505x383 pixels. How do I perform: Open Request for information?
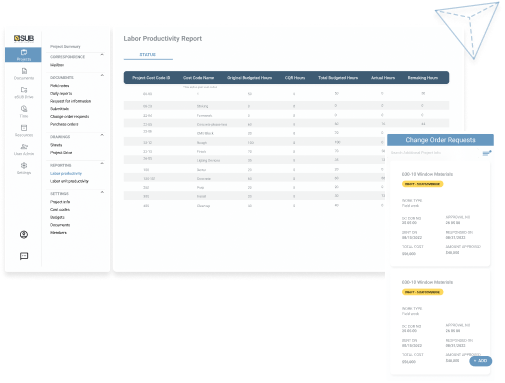point(70,101)
